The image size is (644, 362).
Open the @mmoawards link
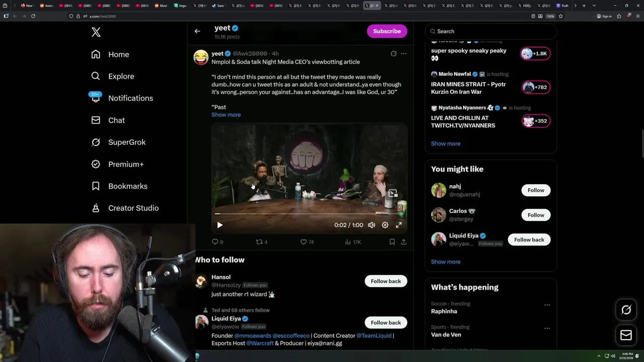[253, 335]
